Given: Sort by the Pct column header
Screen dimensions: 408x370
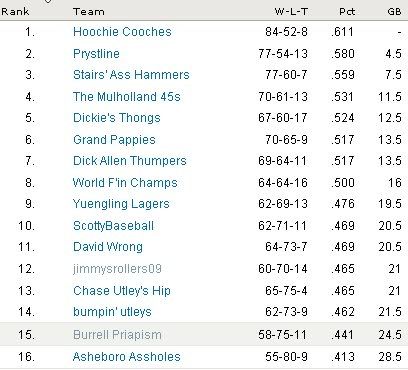Looking at the screenshot, I should [x=347, y=12].
